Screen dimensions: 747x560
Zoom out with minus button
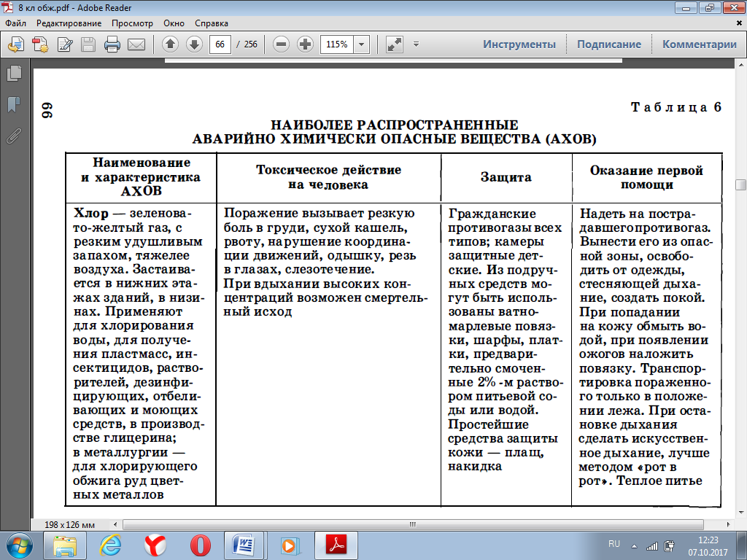(x=281, y=44)
